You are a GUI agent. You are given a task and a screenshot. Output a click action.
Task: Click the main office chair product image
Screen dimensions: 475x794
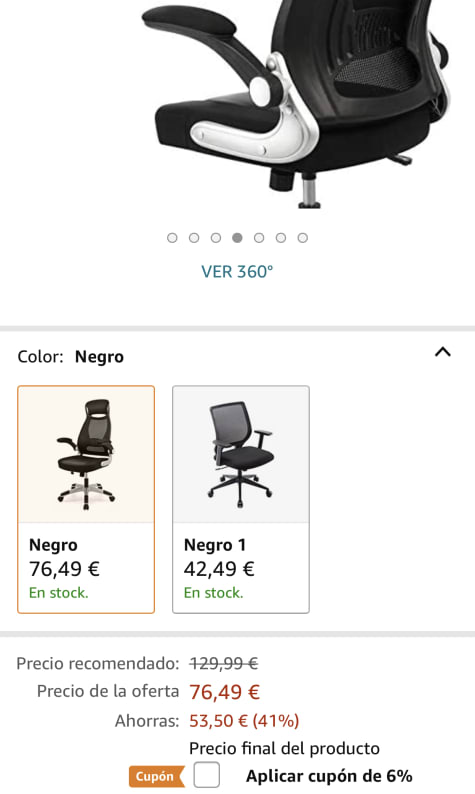295,104
